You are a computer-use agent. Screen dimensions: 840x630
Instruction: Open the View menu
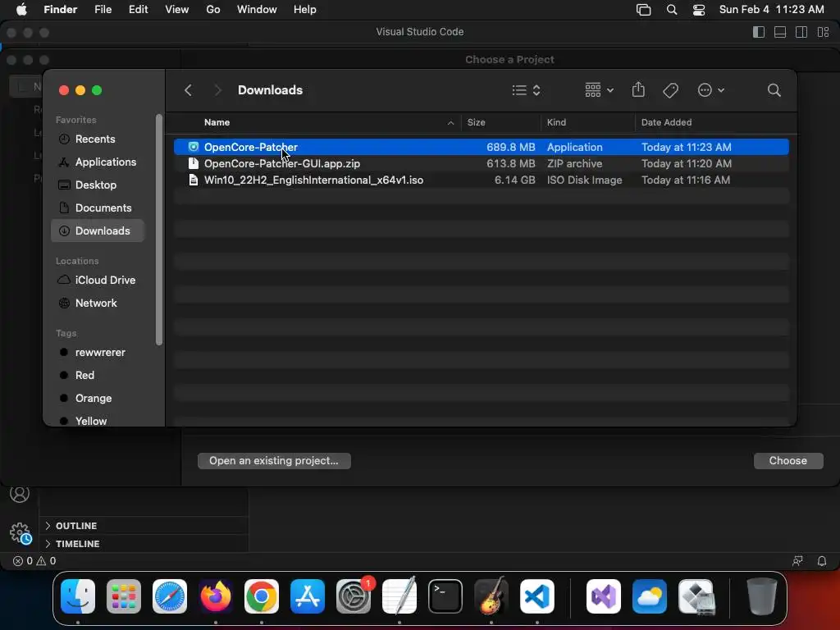click(177, 10)
